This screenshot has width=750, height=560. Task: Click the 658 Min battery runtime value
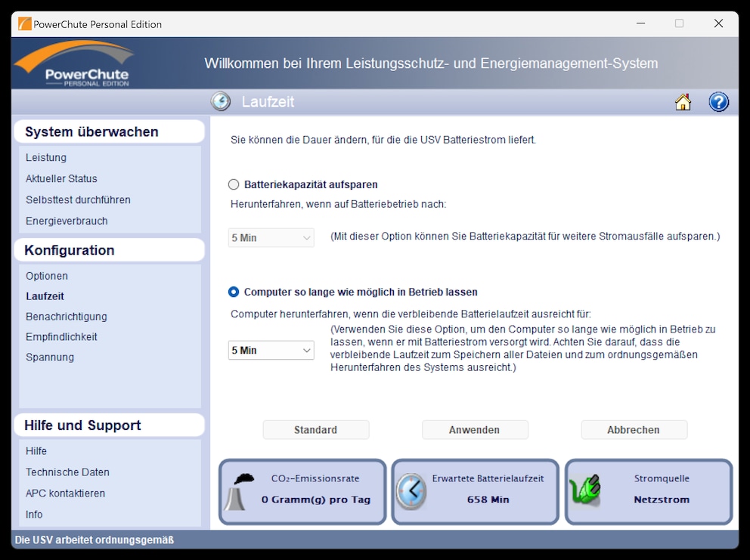point(488,500)
